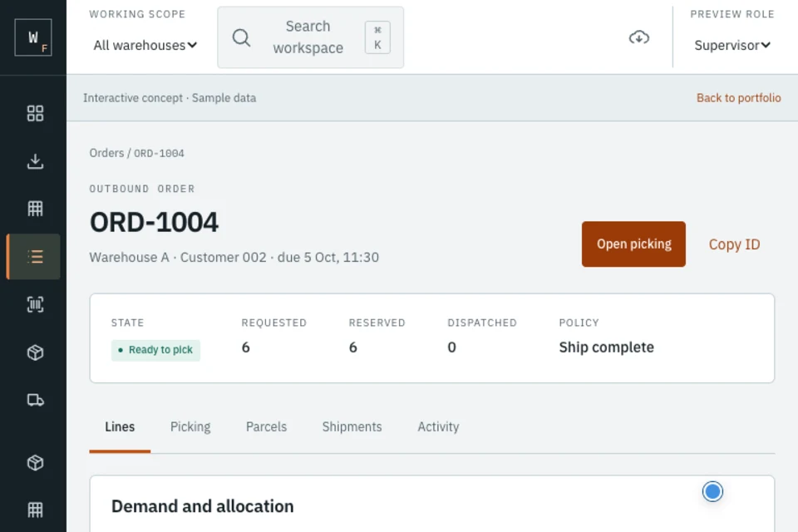Click the Open picking button
The width and height of the screenshot is (798, 532).
coord(633,244)
